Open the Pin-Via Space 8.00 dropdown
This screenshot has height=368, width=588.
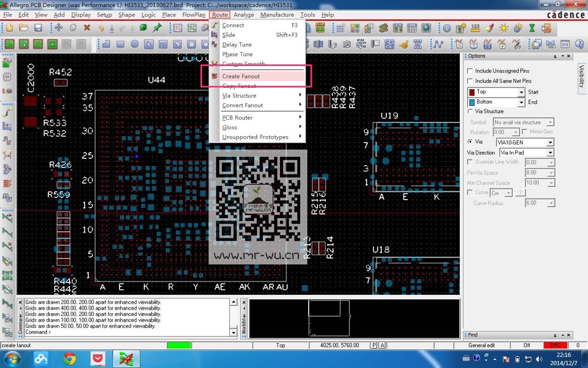point(551,173)
